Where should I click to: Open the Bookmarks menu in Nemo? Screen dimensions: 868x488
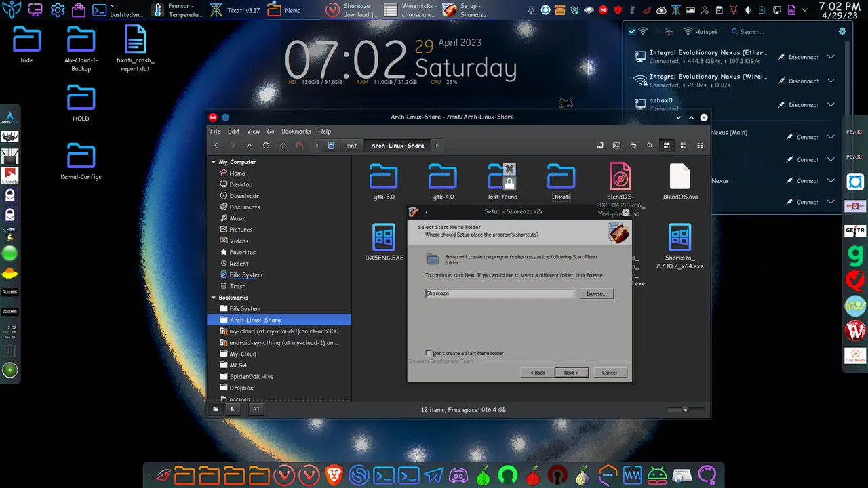(x=296, y=131)
